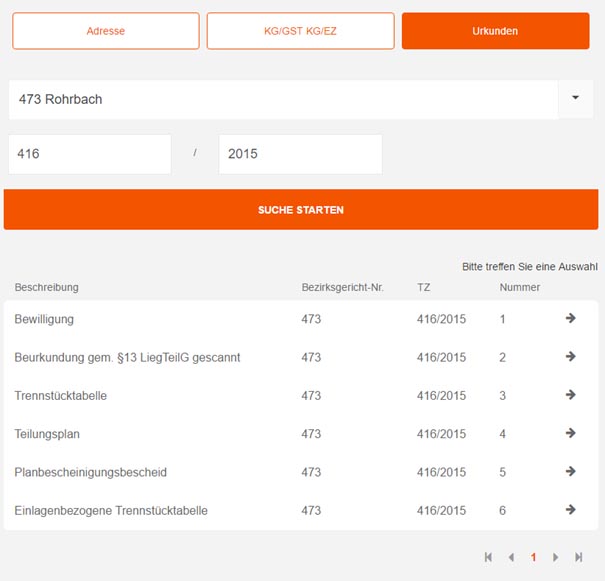Screen dimensions: 605x581
Task: Open Trennstücktabelle via its arrow icon
Action: tap(570, 395)
